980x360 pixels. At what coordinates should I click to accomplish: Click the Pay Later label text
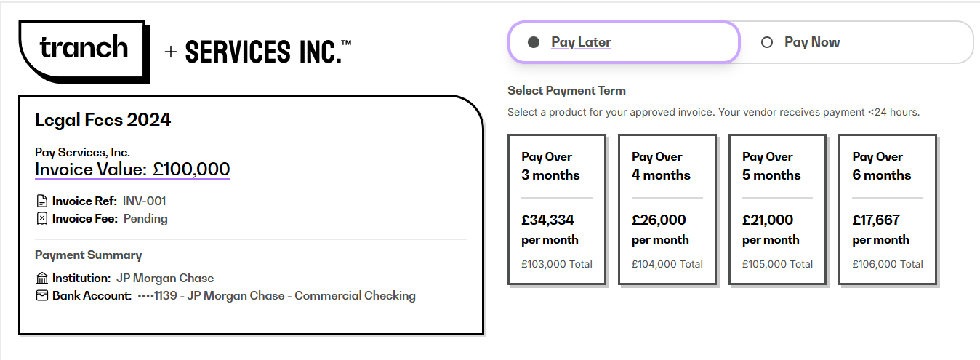581,42
